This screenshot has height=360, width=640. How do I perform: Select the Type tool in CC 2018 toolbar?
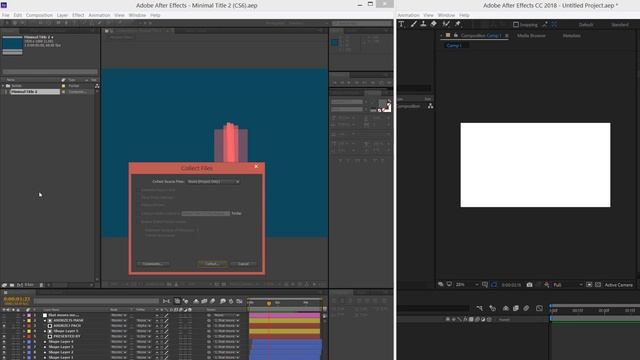(402, 24)
